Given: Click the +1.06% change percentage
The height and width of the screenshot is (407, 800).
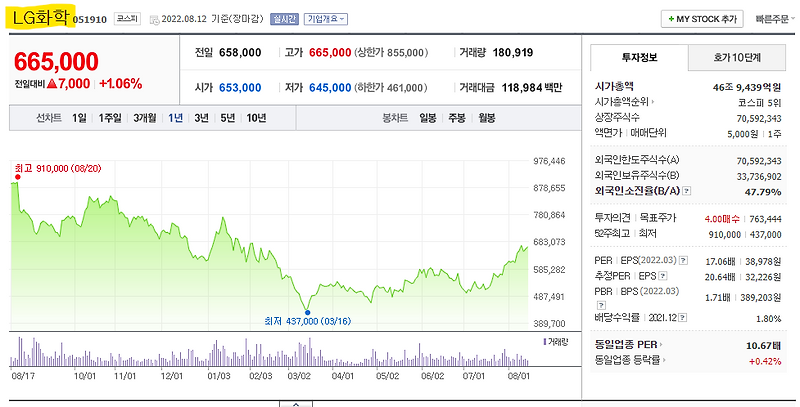Looking at the screenshot, I should pyautogui.click(x=121, y=84).
